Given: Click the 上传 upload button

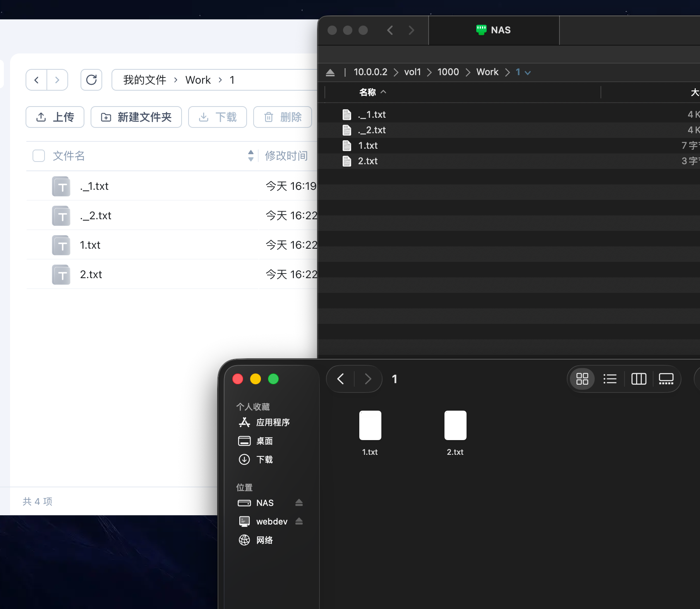Looking at the screenshot, I should pyautogui.click(x=55, y=117).
